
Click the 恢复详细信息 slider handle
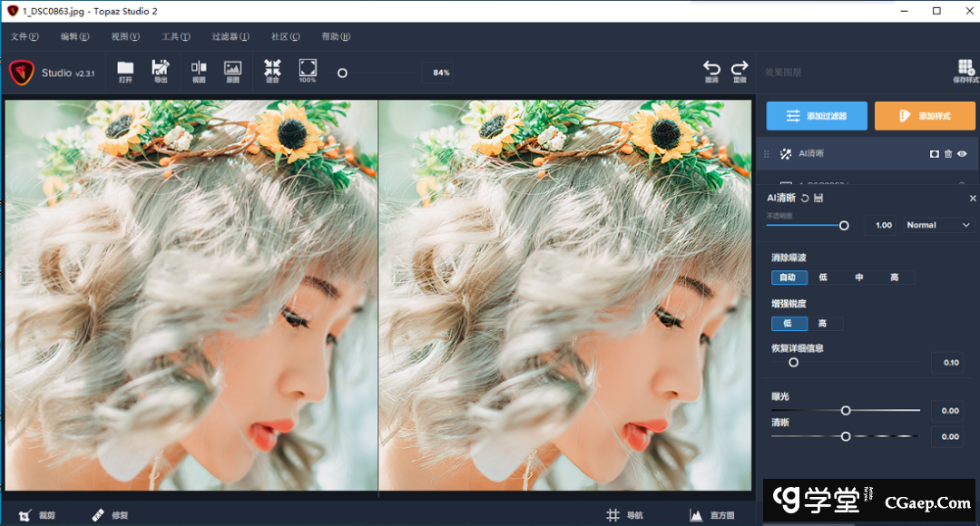click(793, 363)
